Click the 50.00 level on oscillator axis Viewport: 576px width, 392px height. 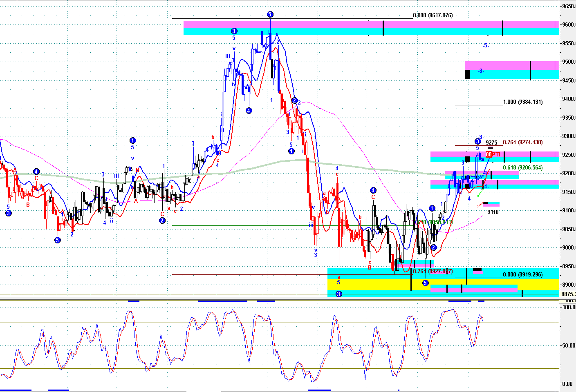click(569, 345)
